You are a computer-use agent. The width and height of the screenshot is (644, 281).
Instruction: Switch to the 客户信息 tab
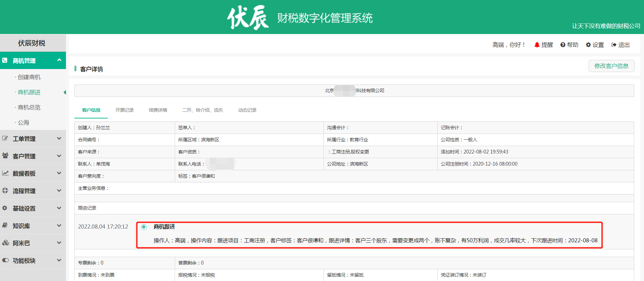[91, 110]
